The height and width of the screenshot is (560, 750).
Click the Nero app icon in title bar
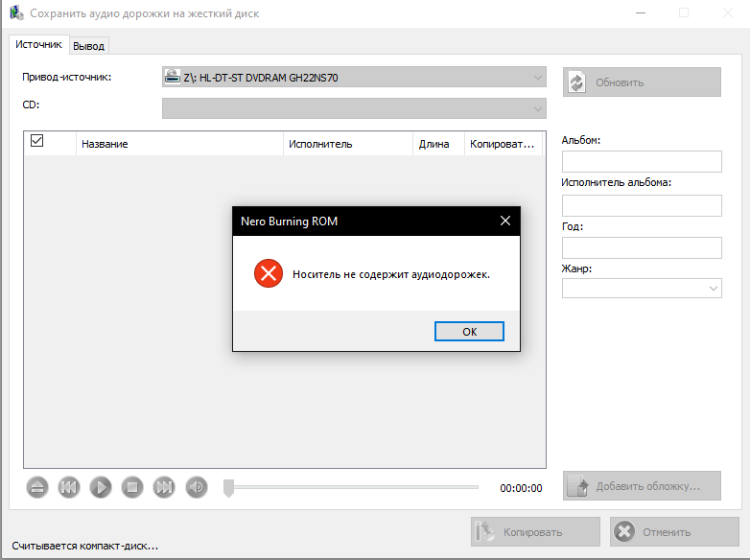tap(16, 12)
